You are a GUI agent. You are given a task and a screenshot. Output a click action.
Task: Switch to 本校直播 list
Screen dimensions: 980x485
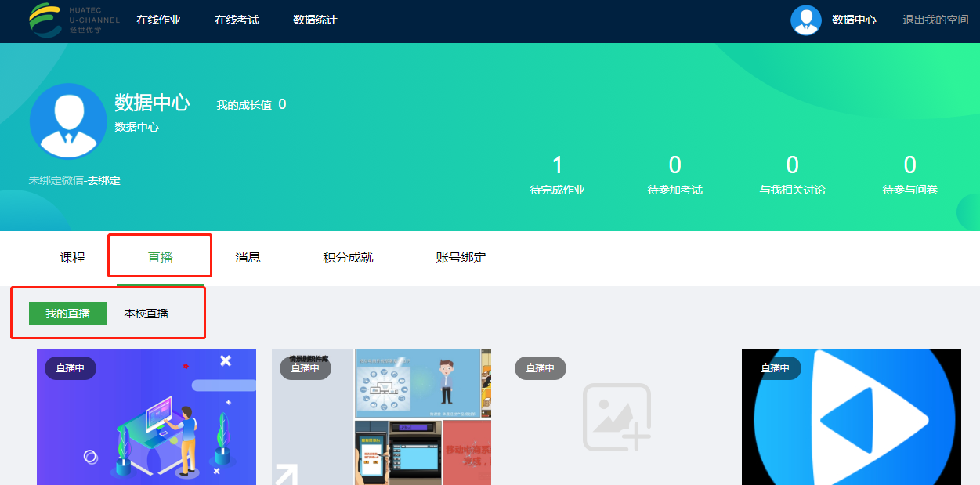146,313
